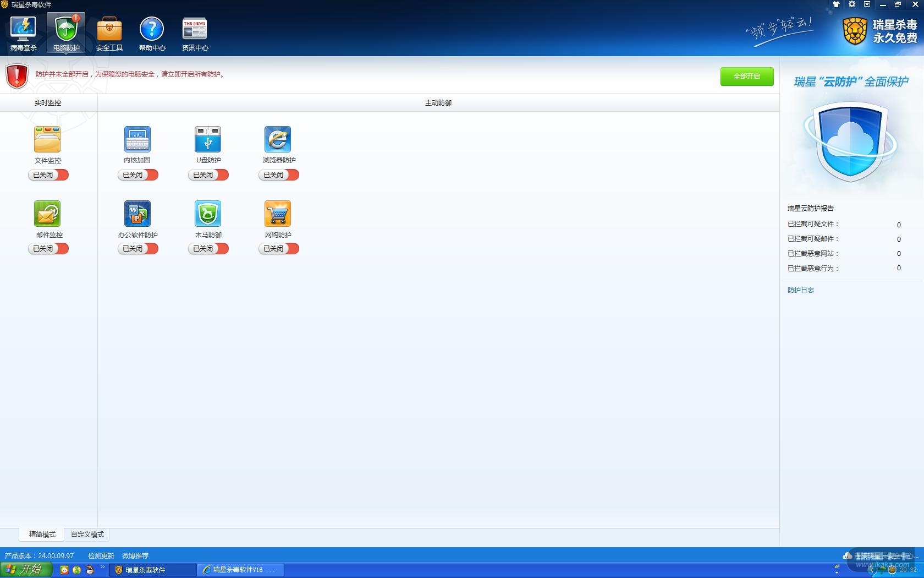The height and width of the screenshot is (578, 924).
Task: Switch on the 木马防御 toggle
Action: (208, 249)
